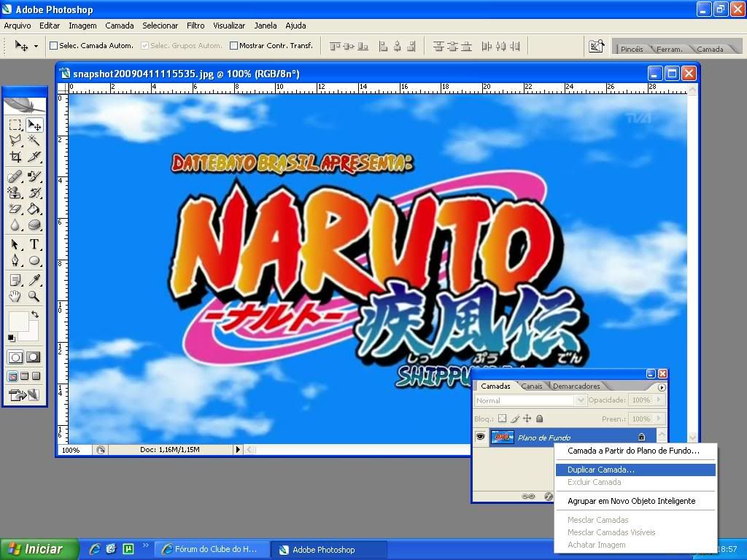The image size is (747, 560).
Task: Click the Pen tool icon
Action: pyautogui.click(x=15, y=261)
